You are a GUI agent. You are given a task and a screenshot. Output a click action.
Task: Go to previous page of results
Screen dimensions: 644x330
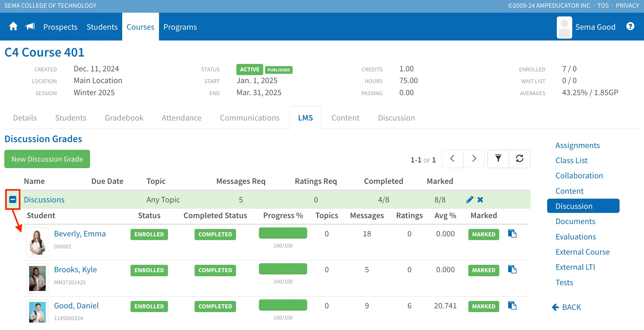point(452,159)
